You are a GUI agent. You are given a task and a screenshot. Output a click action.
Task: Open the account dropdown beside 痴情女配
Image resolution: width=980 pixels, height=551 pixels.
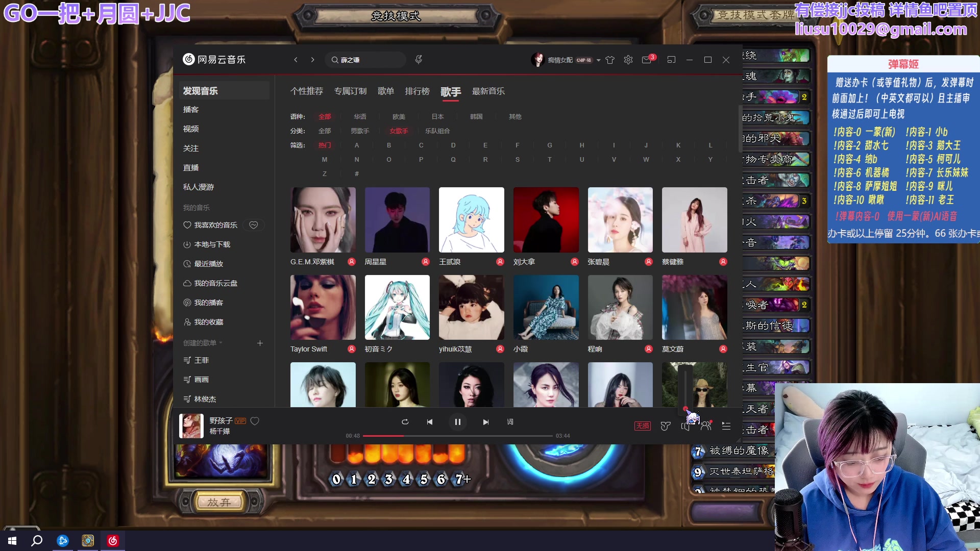598,60
